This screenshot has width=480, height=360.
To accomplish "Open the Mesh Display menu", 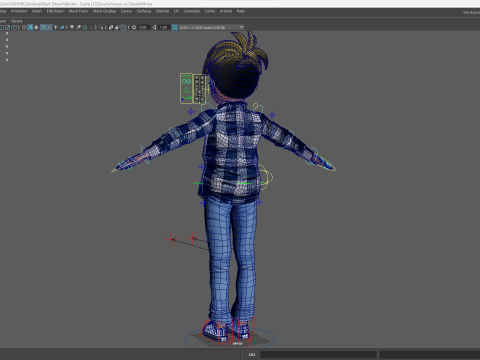I will click(x=104, y=11).
